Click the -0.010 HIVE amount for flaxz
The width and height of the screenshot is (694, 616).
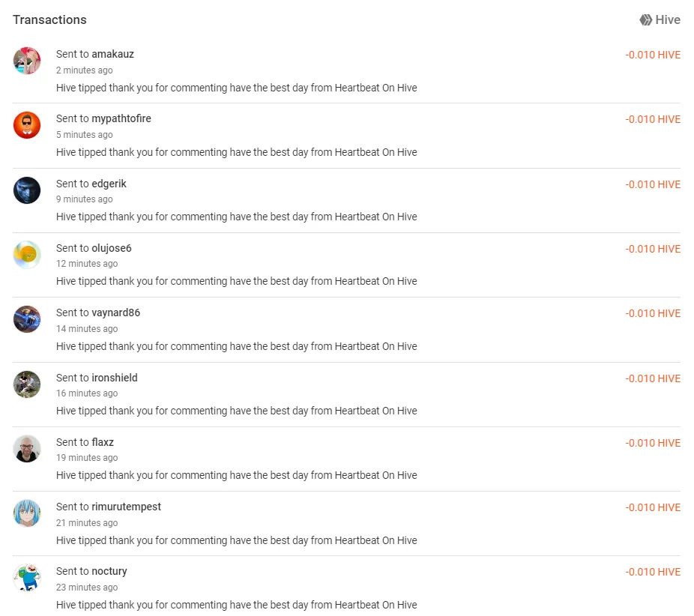tap(653, 443)
